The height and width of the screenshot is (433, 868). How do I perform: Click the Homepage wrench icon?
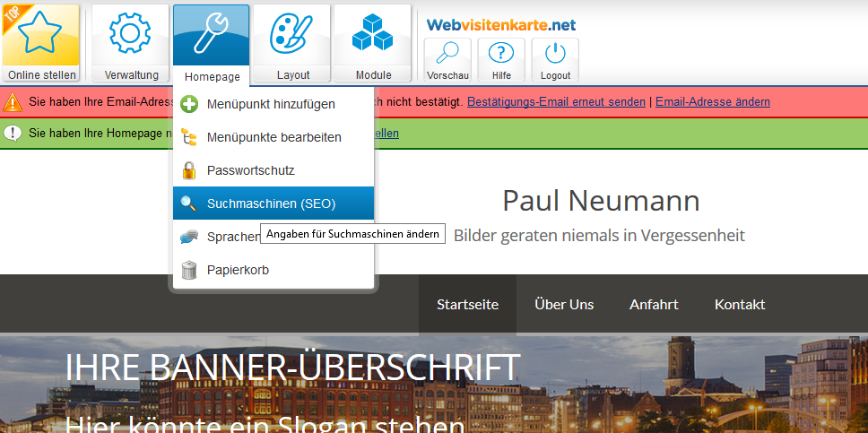[x=211, y=33]
